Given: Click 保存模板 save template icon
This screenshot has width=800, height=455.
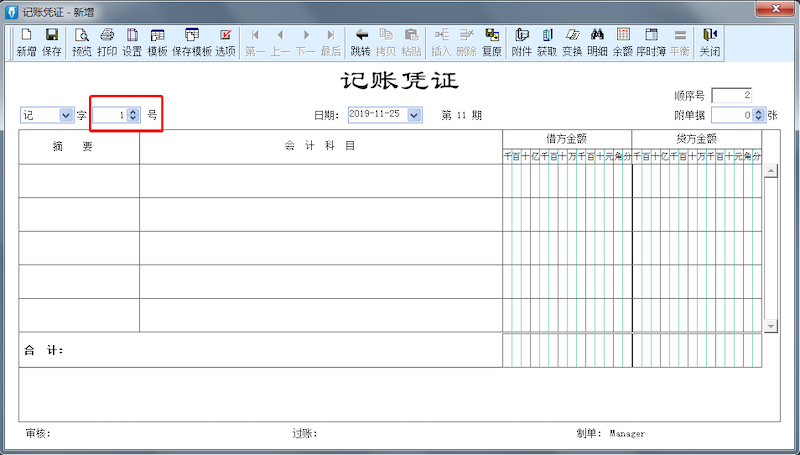Looking at the screenshot, I should coord(192,43).
